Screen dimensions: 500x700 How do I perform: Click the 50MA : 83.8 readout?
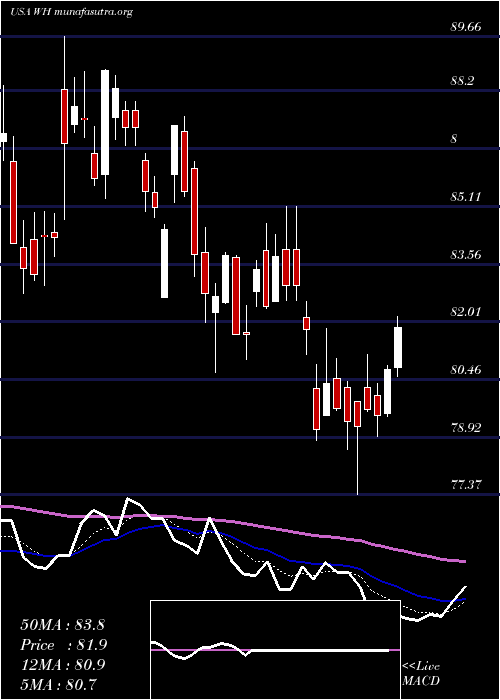point(62,625)
